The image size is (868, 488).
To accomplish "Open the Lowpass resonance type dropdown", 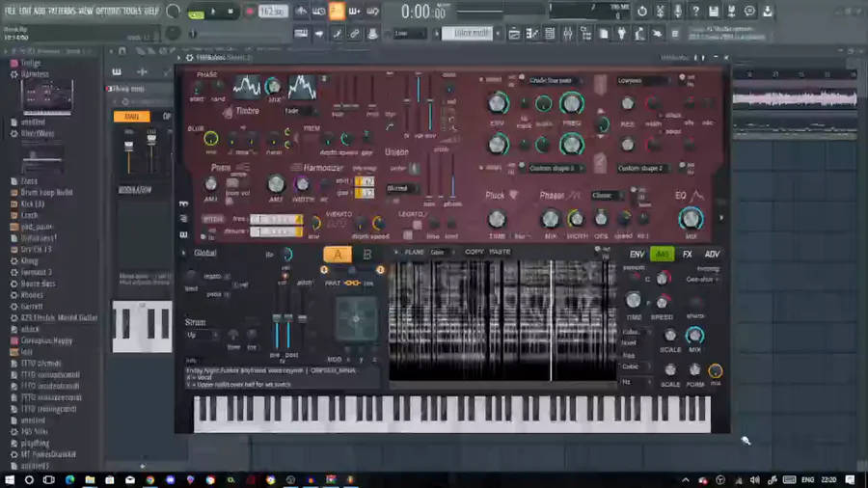I will [642, 81].
